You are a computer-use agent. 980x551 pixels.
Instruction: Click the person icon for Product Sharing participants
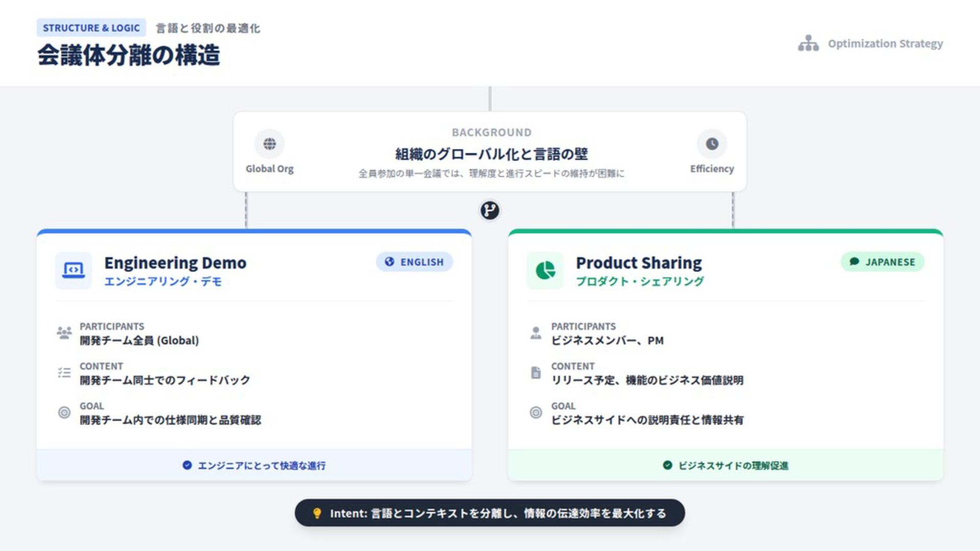click(x=536, y=333)
